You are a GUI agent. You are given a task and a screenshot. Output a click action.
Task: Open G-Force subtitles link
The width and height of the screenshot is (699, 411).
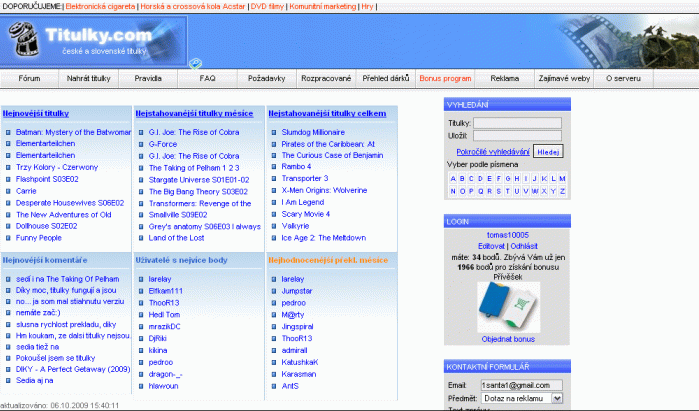163,144
